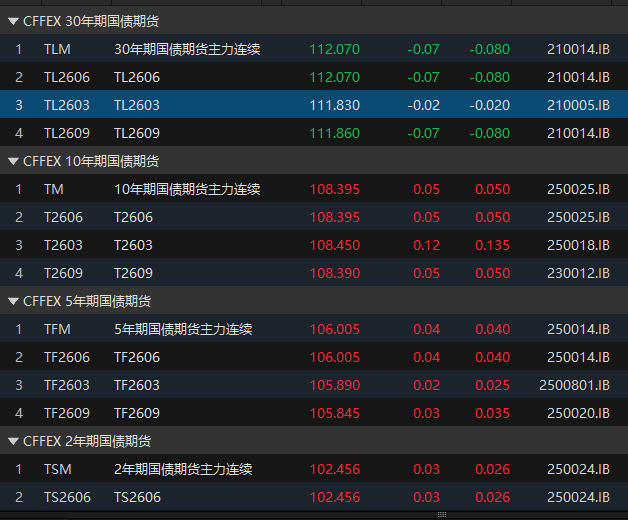Screen dimensions: 628x520
Task: Select TF2603 contract code
Action: coord(67,385)
